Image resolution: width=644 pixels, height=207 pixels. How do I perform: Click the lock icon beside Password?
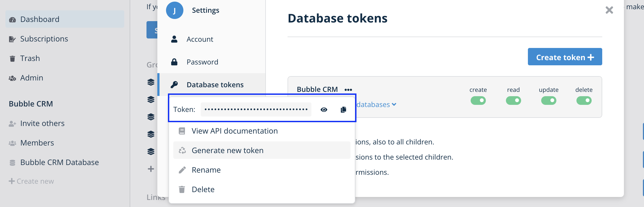coord(175,62)
